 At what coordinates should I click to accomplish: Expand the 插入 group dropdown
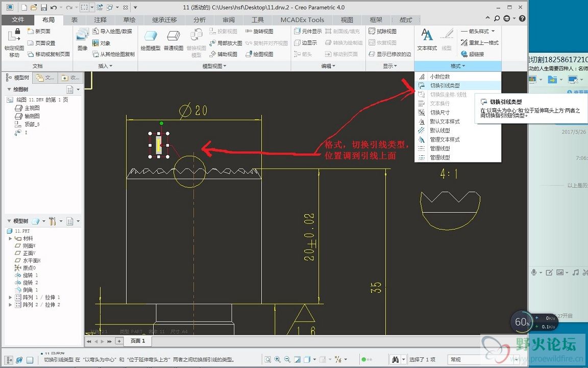pos(105,66)
